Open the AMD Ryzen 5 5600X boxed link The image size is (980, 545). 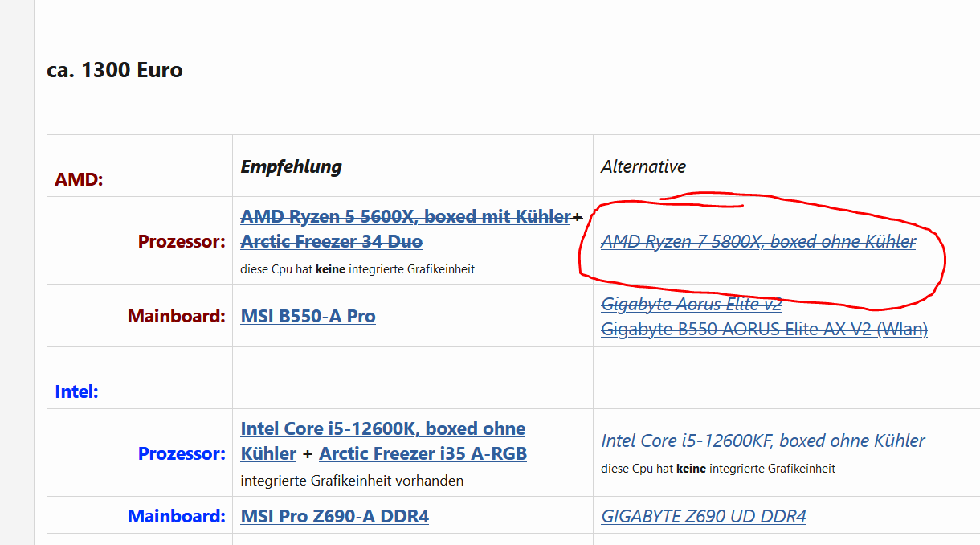click(x=406, y=216)
